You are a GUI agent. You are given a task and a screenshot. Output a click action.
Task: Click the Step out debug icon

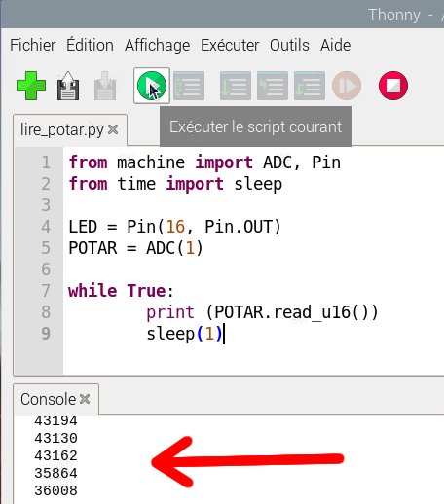pyautogui.click(x=310, y=86)
